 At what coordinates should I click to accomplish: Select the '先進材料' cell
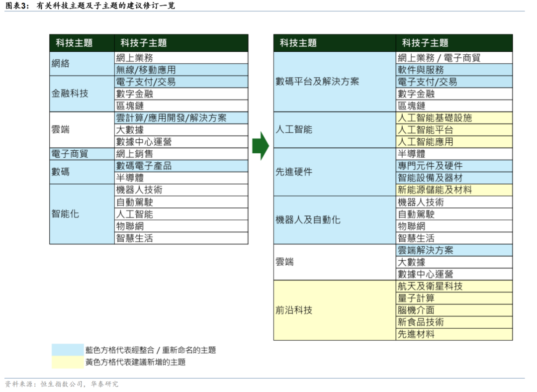(454, 334)
